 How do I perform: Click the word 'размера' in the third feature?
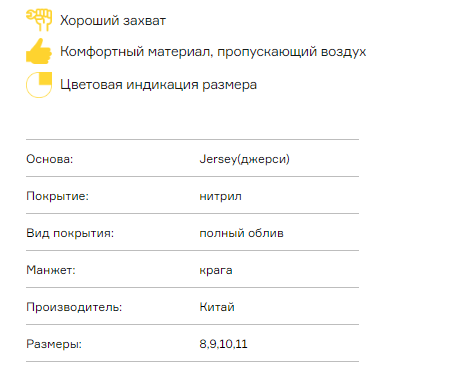tap(230, 85)
